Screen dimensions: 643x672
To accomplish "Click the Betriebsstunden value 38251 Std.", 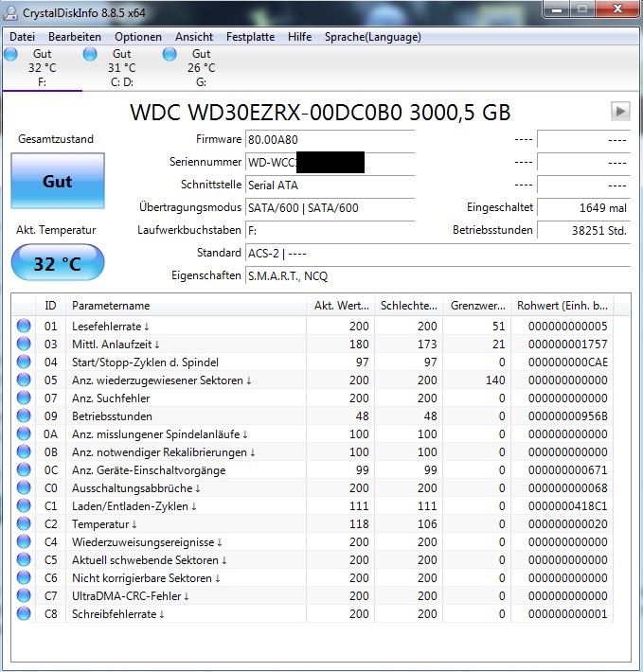I will pyautogui.click(x=584, y=231).
